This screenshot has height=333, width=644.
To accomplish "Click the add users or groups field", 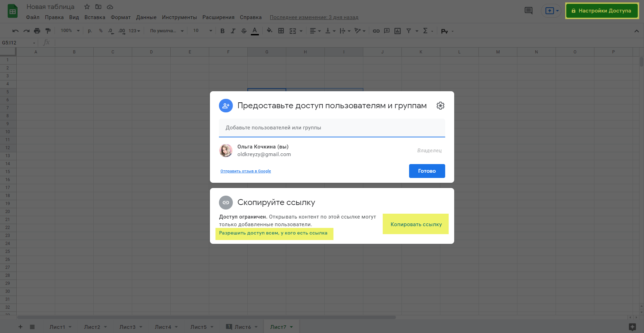I will pyautogui.click(x=332, y=128).
